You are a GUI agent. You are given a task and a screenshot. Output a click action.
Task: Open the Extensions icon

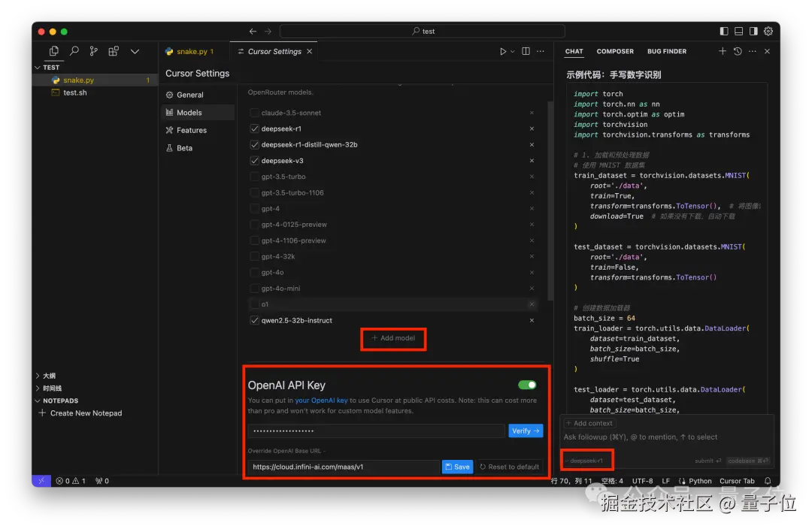click(114, 51)
